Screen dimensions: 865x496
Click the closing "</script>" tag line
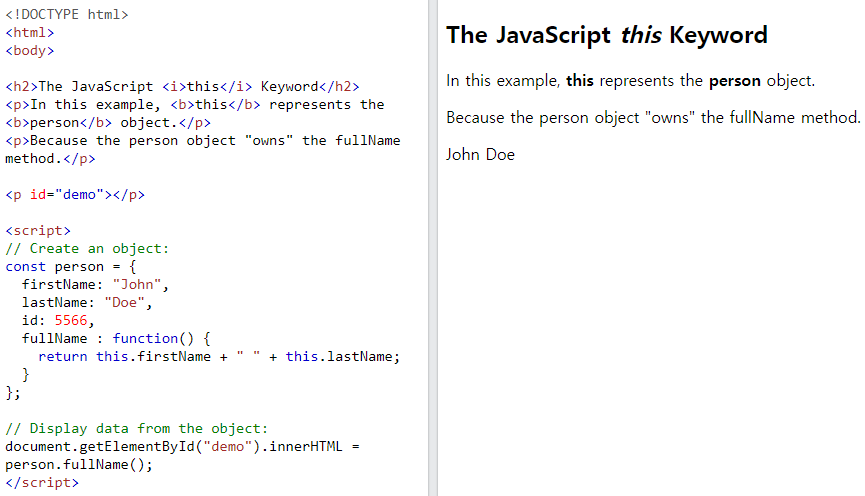point(42,483)
